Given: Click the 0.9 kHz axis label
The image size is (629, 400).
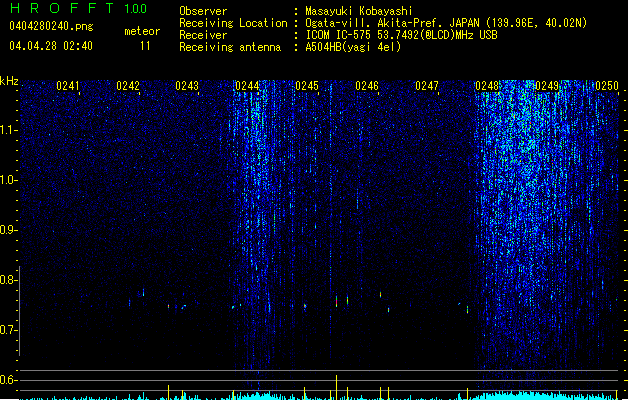Looking at the screenshot, I should [x=8, y=230].
